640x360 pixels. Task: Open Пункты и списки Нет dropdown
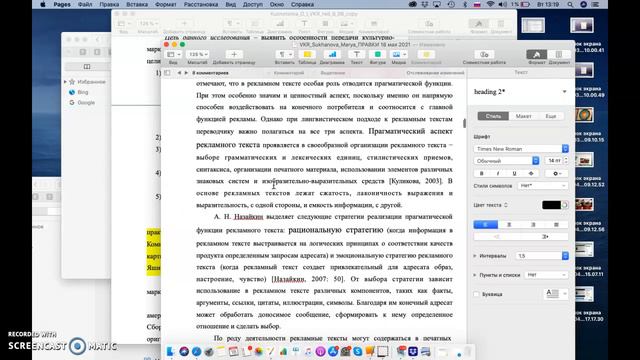point(546,275)
